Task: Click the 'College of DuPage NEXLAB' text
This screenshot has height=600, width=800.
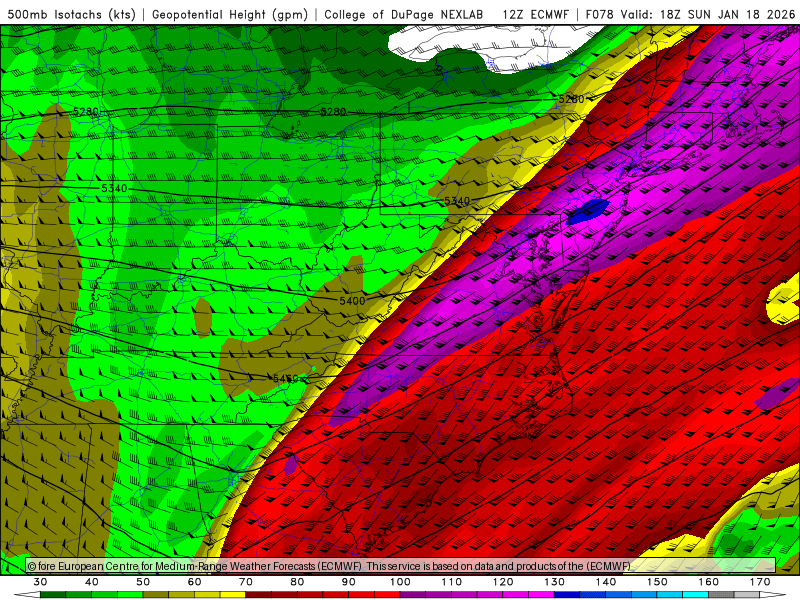Action: coord(404,14)
